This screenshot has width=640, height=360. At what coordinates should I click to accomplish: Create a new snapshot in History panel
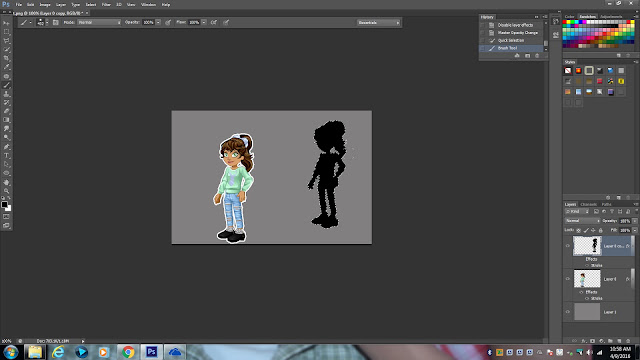tap(527, 56)
